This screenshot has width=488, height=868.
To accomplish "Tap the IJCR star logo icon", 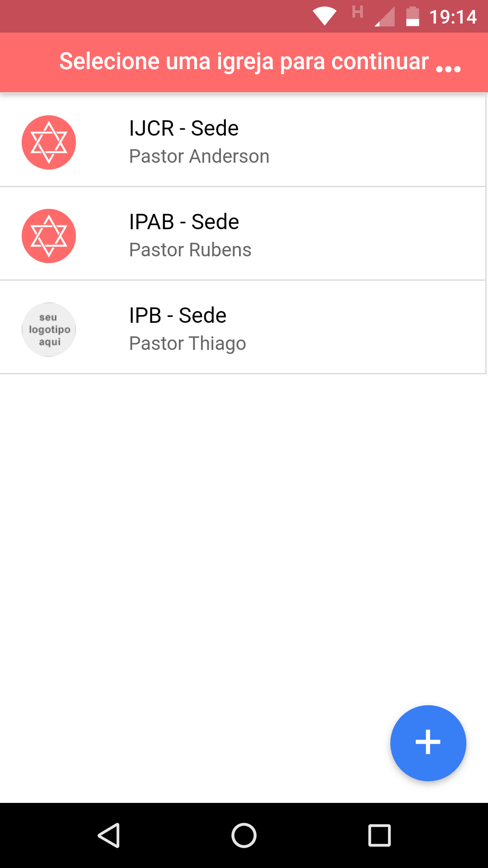I will pos(49,142).
